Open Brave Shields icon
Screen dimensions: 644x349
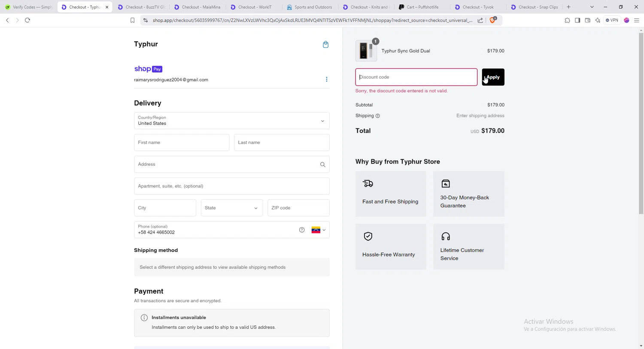point(493,20)
